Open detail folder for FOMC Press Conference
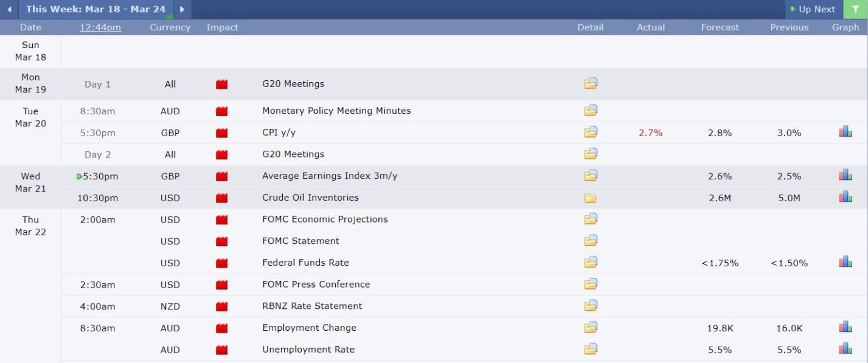 click(x=590, y=283)
